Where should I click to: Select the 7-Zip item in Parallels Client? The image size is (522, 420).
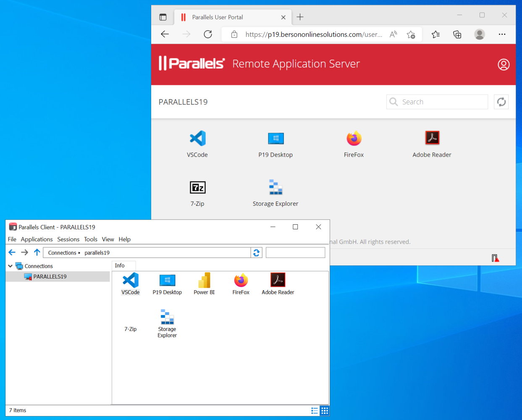click(x=131, y=329)
